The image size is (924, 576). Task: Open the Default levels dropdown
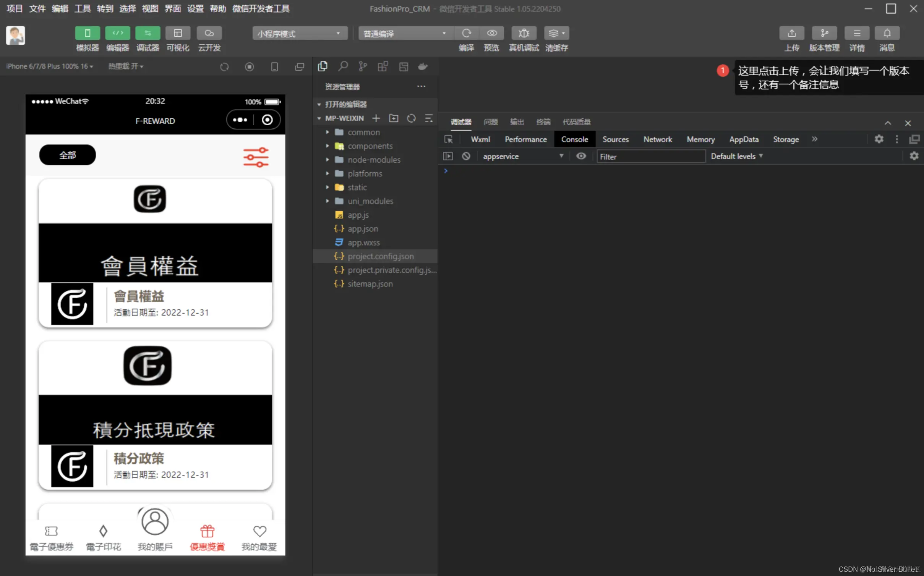(x=736, y=156)
